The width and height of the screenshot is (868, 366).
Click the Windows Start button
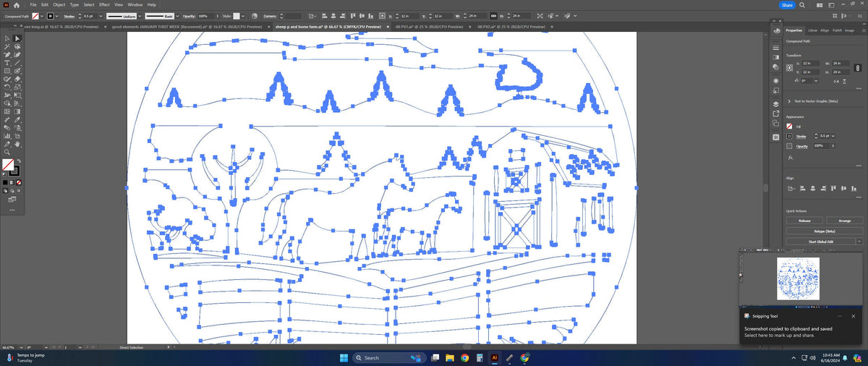pyautogui.click(x=343, y=357)
